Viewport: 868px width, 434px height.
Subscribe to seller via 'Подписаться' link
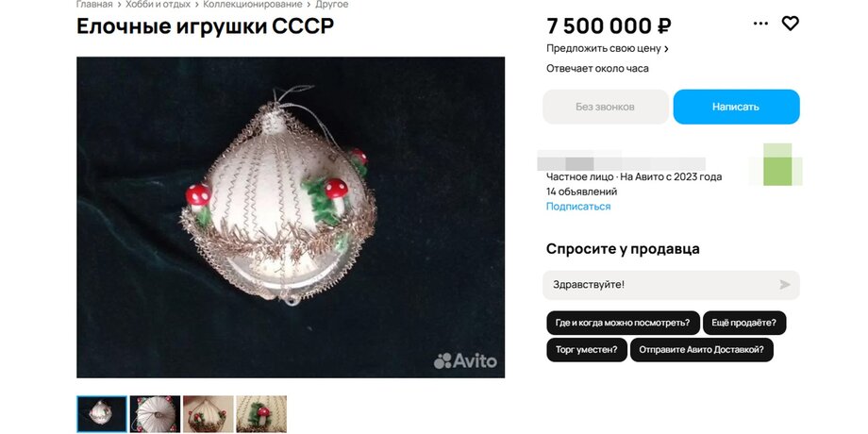tap(578, 207)
